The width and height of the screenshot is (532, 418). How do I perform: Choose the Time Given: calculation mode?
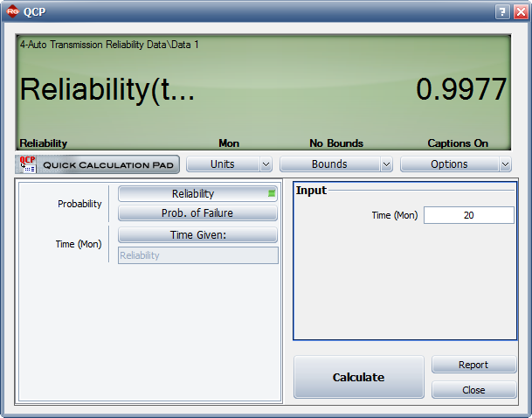click(x=197, y=235)
